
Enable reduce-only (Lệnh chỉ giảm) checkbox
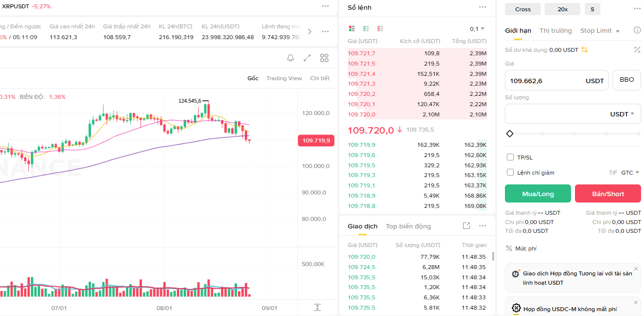[x=510, y=172]
